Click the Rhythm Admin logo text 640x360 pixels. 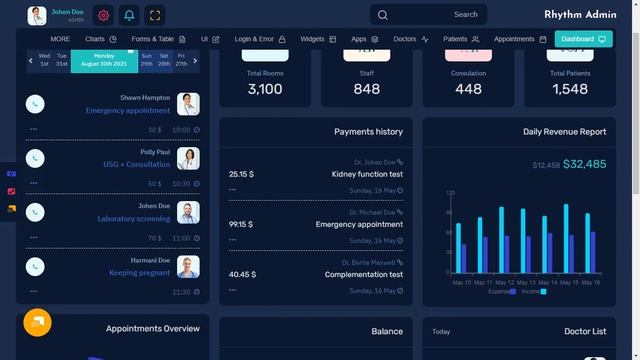[x=580, y=15]
